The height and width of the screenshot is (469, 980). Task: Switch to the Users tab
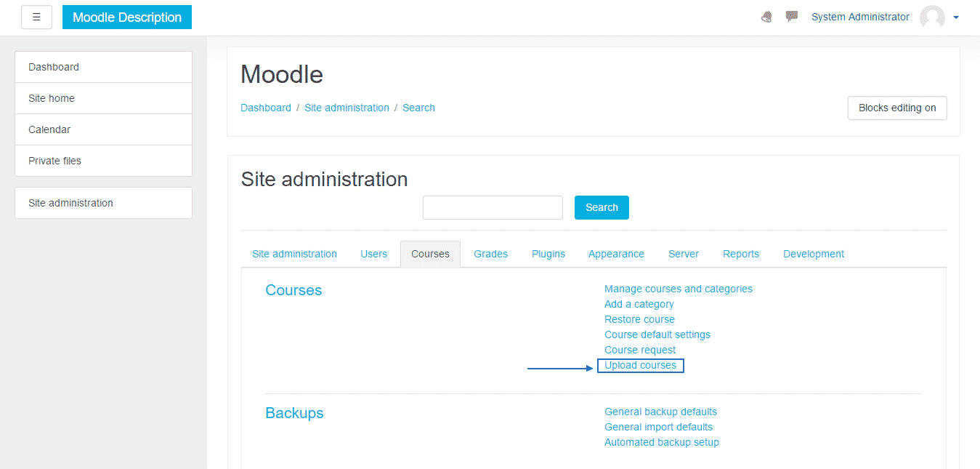pyautogui.click(x=373, y=253)
